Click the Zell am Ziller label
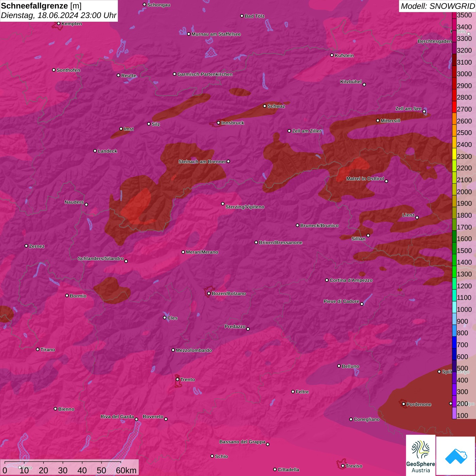Image resolution: width=476 pixels, height=476 pixels. 307,131
